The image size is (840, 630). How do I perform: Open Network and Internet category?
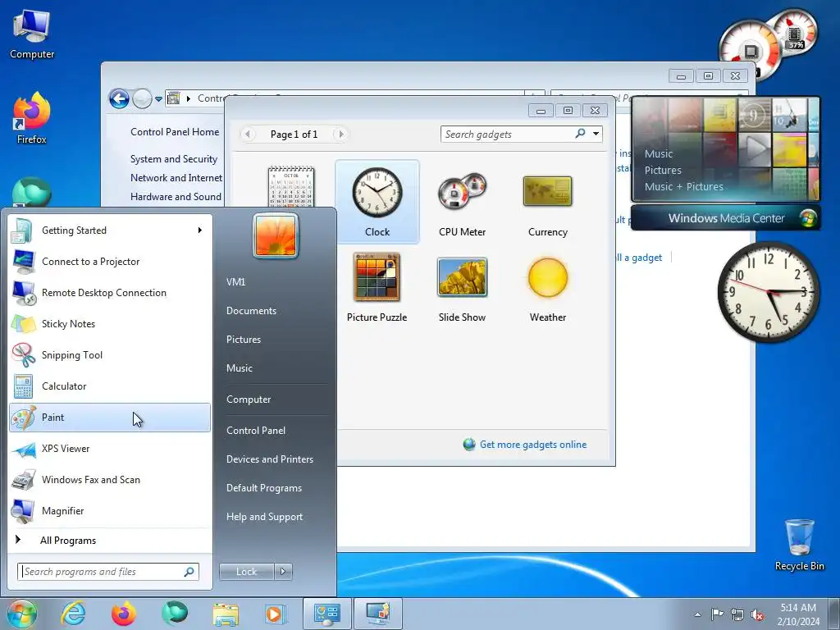[176, 178]
